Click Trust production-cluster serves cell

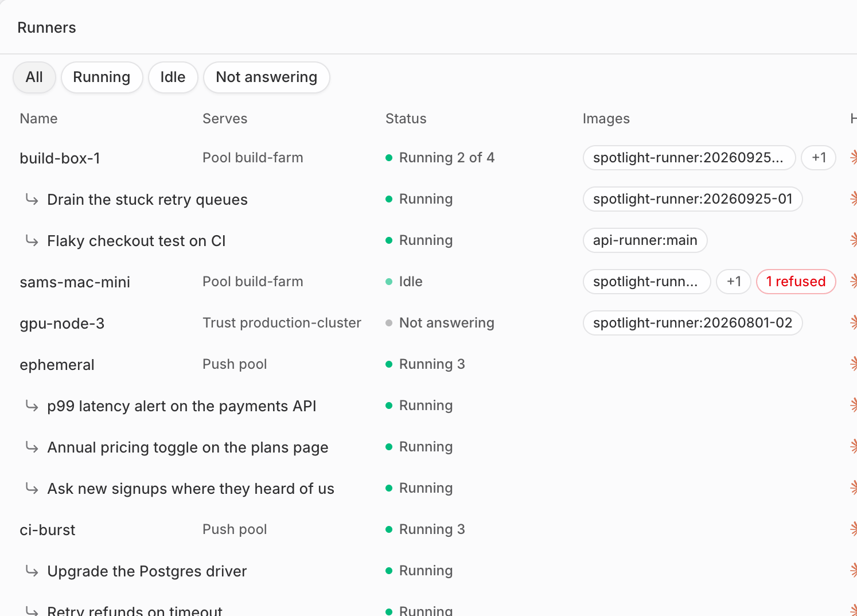pos(282,323)
